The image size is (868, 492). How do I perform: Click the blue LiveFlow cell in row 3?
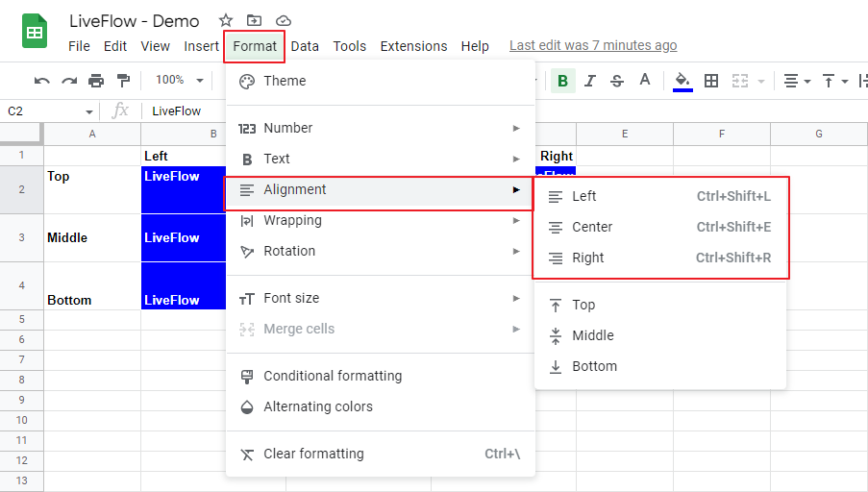coord(184,238)
